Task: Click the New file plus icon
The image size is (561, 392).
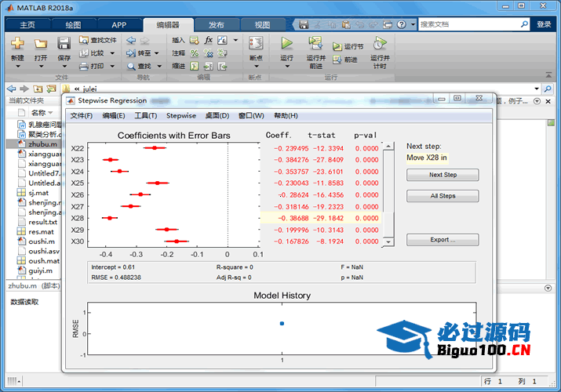Action: 17,44
